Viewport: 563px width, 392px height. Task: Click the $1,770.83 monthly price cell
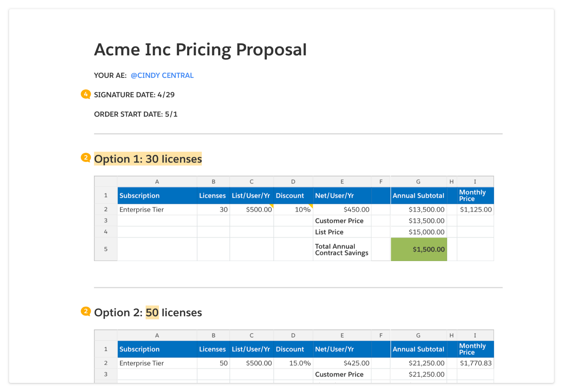[x=475, y=363]
